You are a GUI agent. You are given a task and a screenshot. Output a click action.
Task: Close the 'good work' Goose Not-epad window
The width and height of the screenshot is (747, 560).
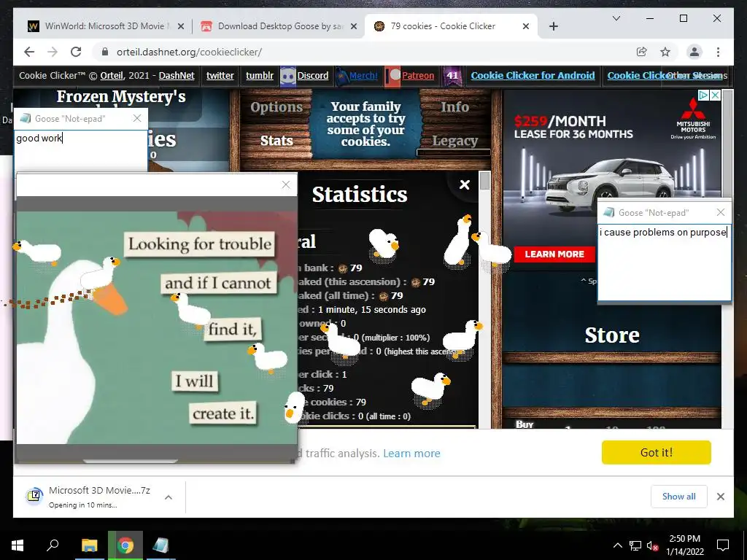[137, 118]
